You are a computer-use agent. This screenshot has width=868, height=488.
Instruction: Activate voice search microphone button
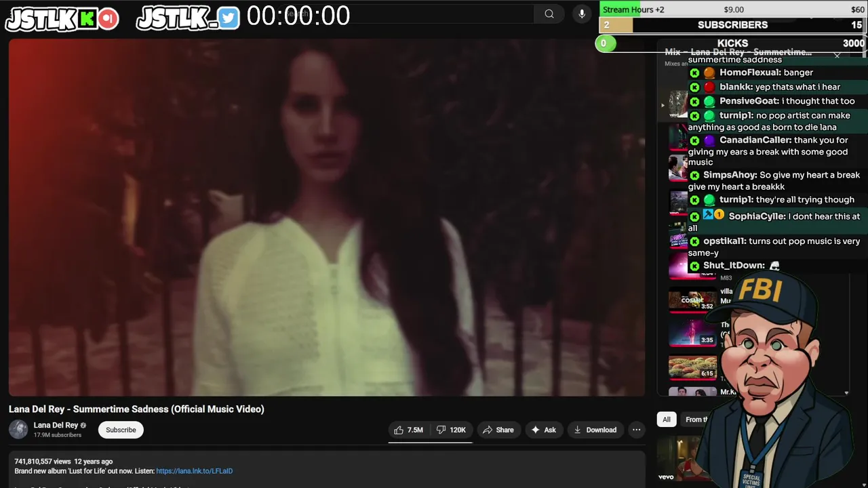click(x=581, y=14)
